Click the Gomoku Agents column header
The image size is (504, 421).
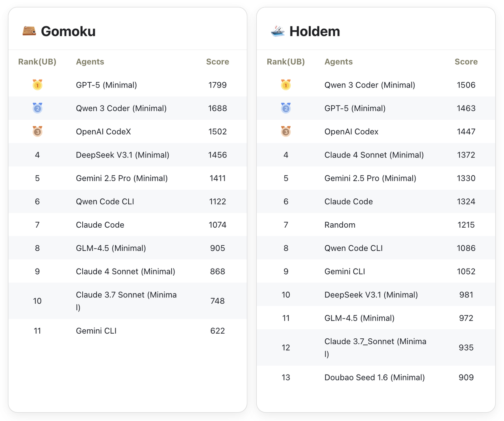[x=90, y=62]
